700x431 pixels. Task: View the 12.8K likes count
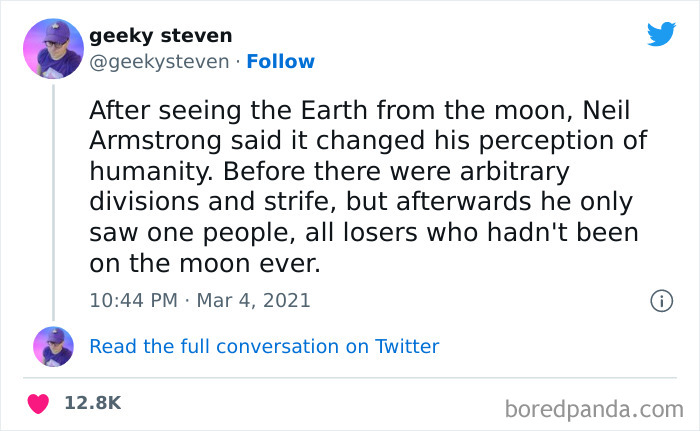(x=92, y=403)
